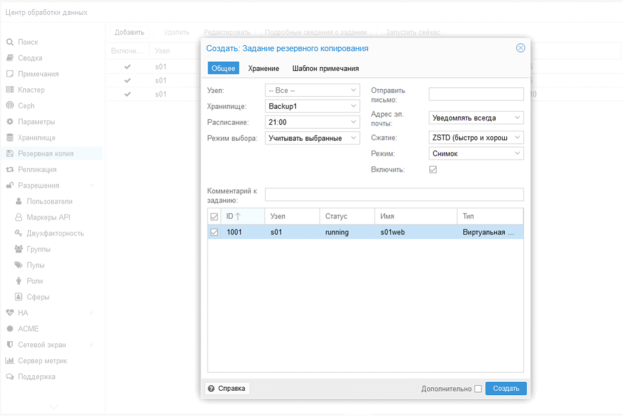Click the Кластер icon in sidebar
This screenshot has height=416, width=623.
(x=9, y=90)
